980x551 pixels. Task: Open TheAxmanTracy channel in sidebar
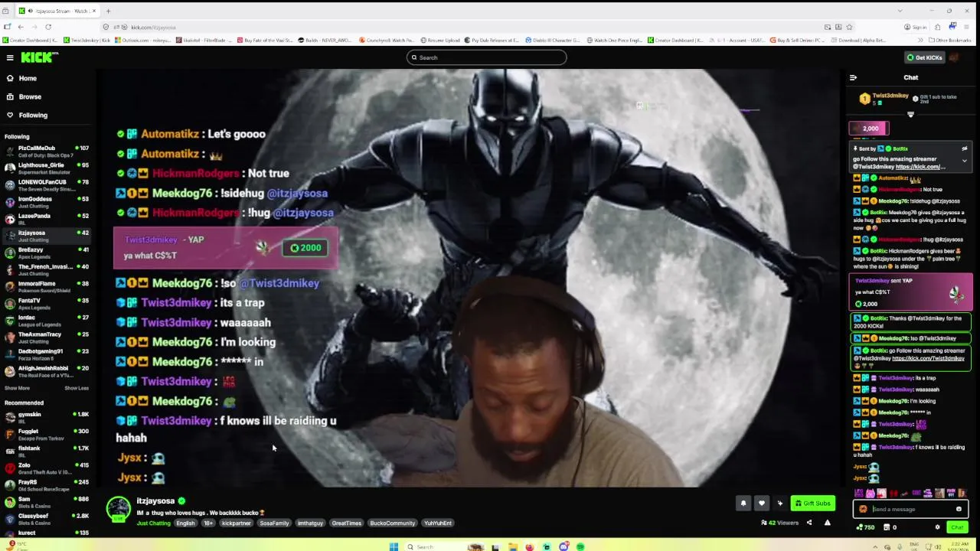46,337
